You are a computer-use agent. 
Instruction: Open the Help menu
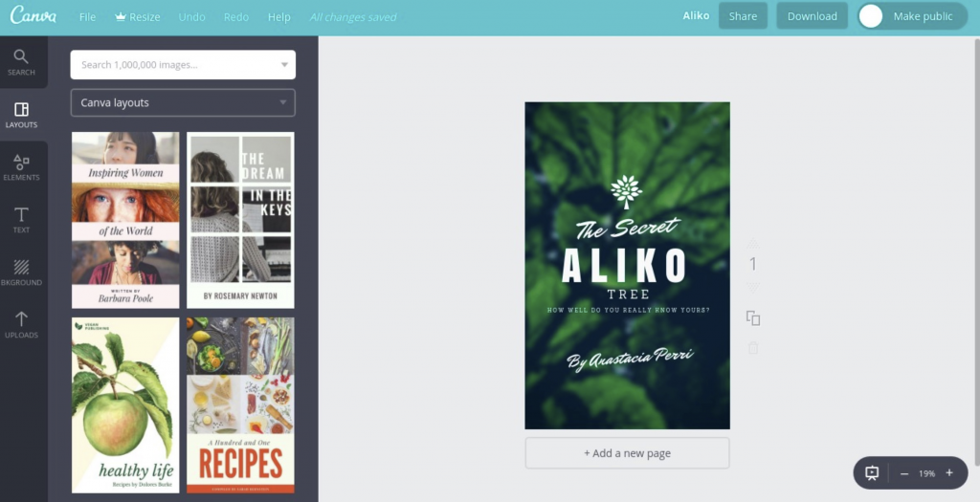pos(278,17)
